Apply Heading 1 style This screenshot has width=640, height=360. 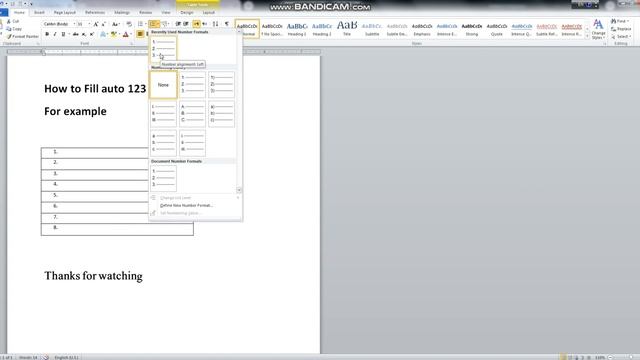click(x=297, y=29)
